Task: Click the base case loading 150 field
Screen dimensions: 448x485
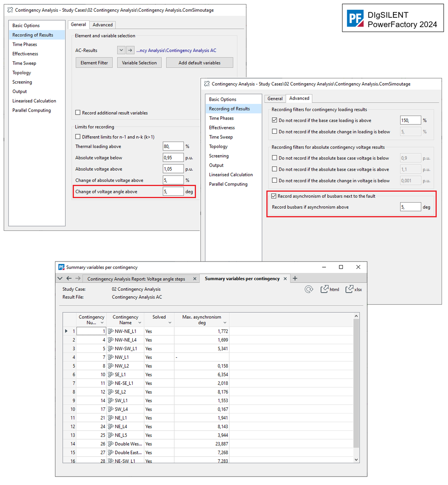Action: [410, 120]
